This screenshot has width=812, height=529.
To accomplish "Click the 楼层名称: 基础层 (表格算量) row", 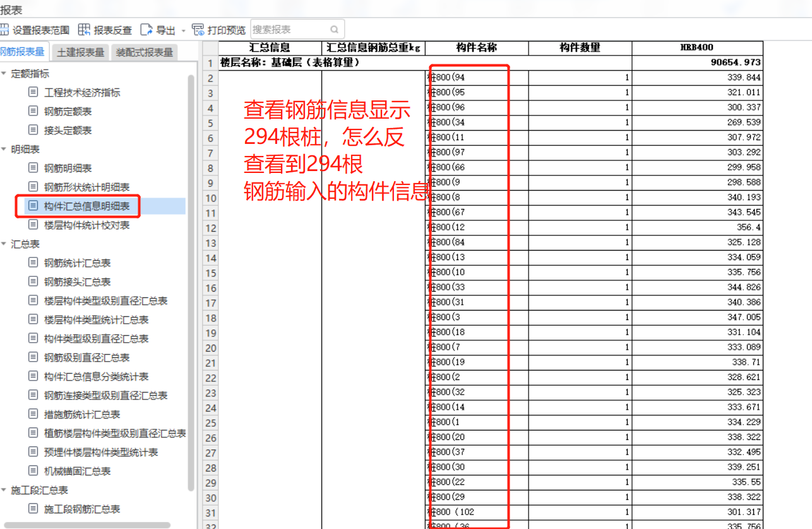I will click(425, 63).
